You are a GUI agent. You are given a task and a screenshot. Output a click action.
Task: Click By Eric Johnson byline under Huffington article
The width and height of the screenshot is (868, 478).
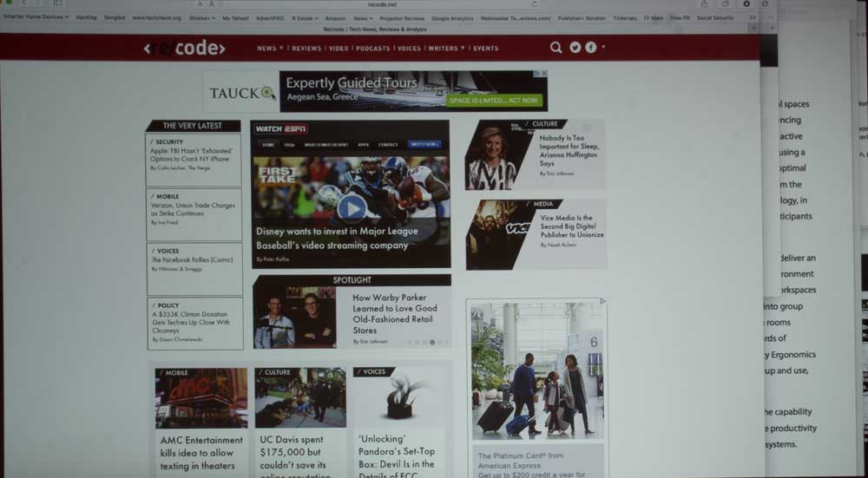[556, 174]
